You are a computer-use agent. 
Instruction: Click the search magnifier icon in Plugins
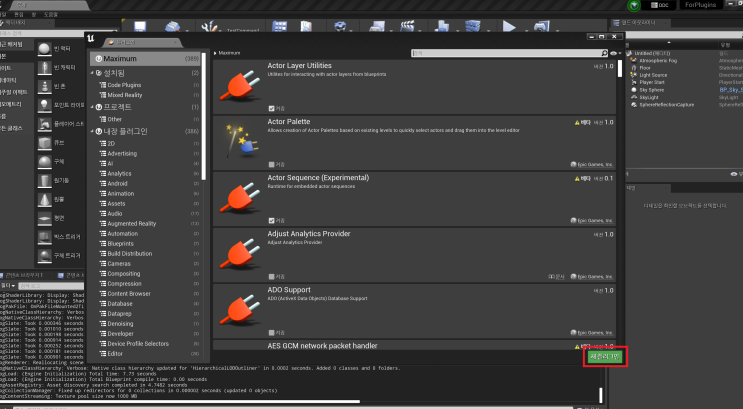tap(604, 53)
